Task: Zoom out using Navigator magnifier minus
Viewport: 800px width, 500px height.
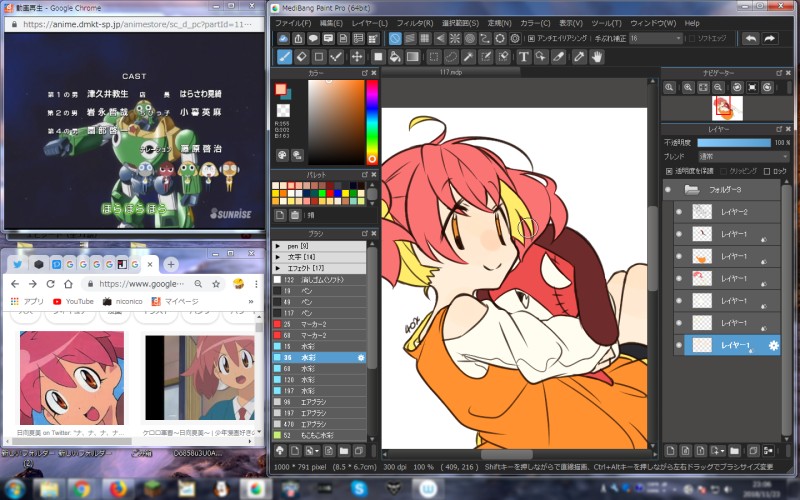Action: click(x=718, y=88)
